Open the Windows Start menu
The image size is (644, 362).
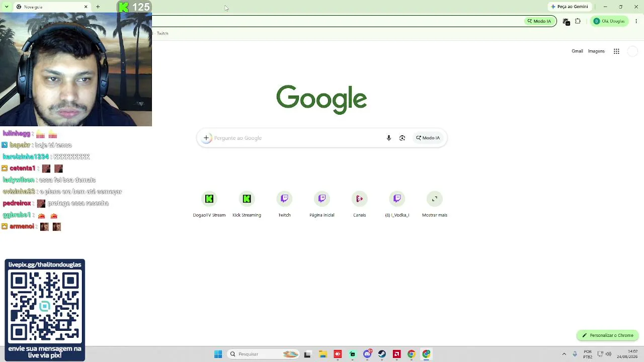pyautogui.click(x=218, y=354)
